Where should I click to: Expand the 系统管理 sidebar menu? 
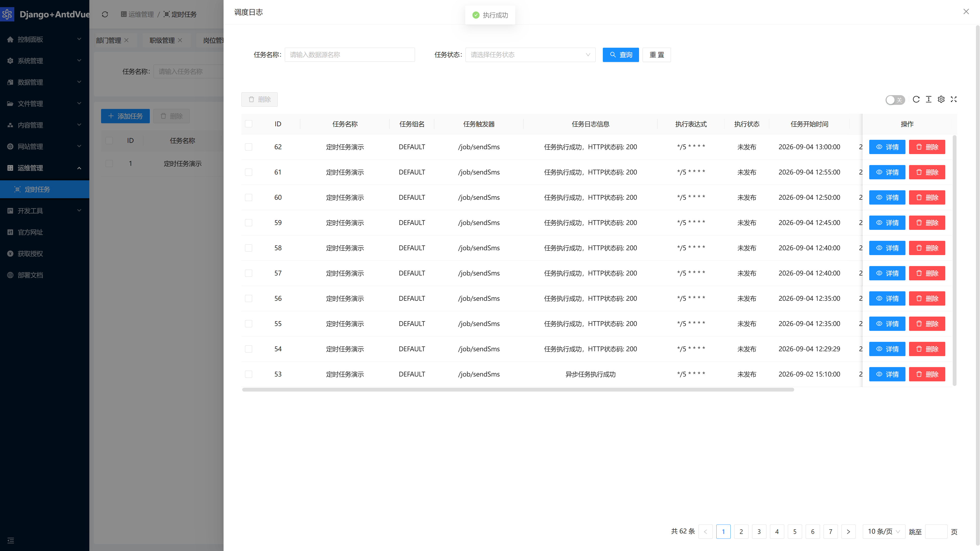pyautogui.click(x=44, y=61)
